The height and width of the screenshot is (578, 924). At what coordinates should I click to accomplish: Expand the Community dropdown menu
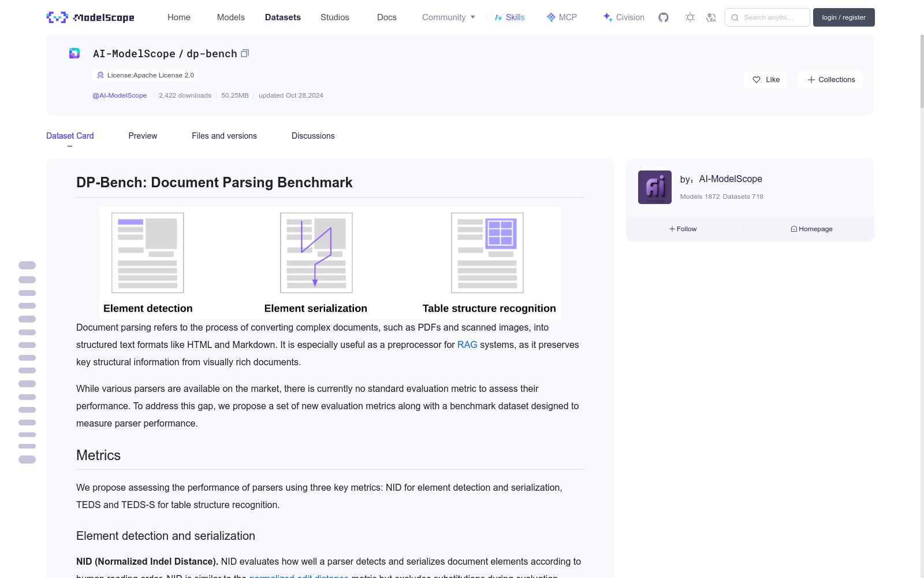point(449,17)
